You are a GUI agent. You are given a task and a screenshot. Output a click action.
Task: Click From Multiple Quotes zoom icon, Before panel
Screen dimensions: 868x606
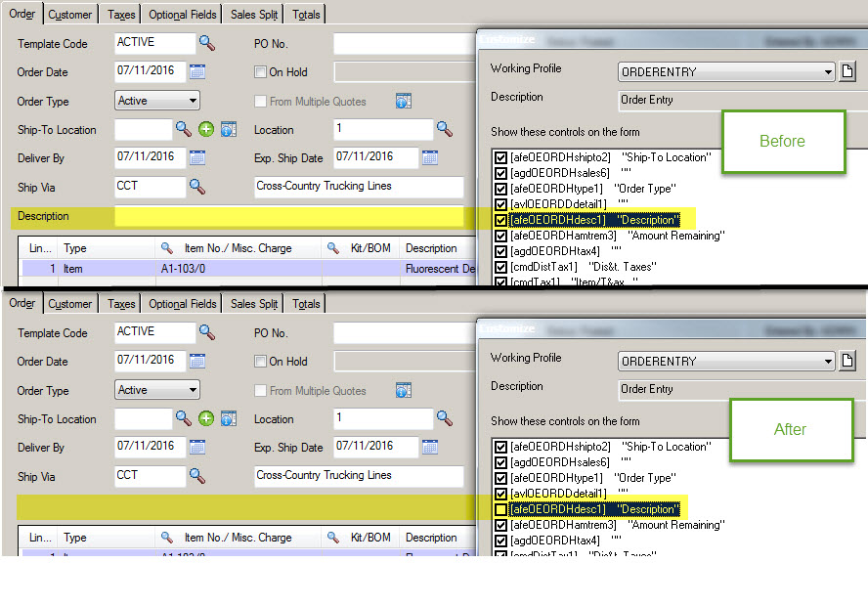coord(404,101)
